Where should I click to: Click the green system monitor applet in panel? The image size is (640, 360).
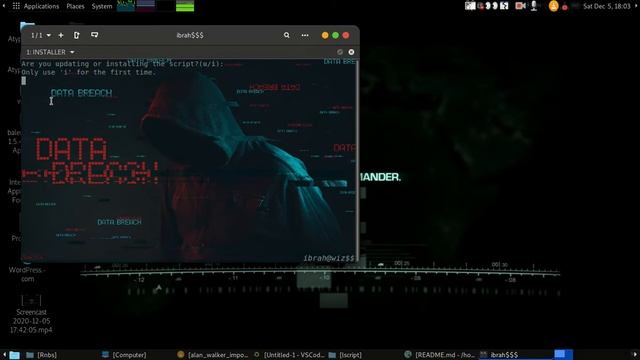click(185, 6)
